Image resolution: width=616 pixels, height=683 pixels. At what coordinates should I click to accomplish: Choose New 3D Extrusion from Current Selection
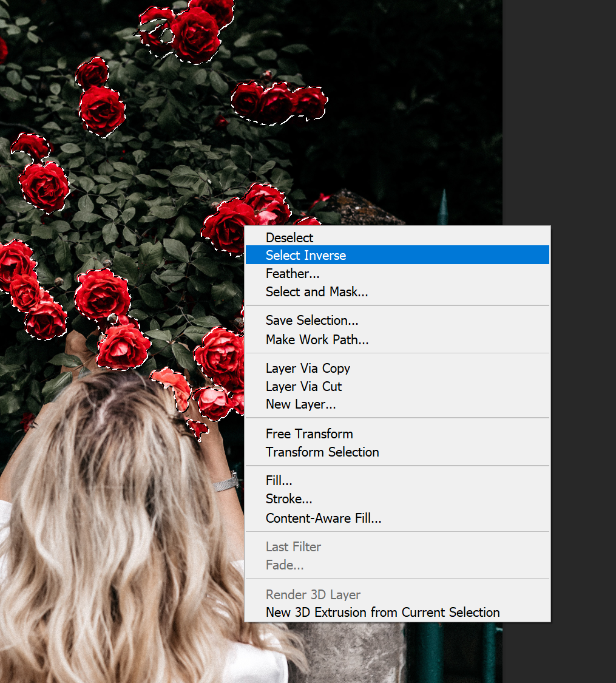click(x=397, y=613)
